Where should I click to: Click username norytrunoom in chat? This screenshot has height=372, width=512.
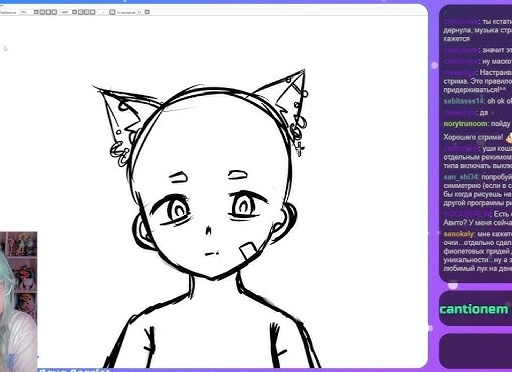465,124
